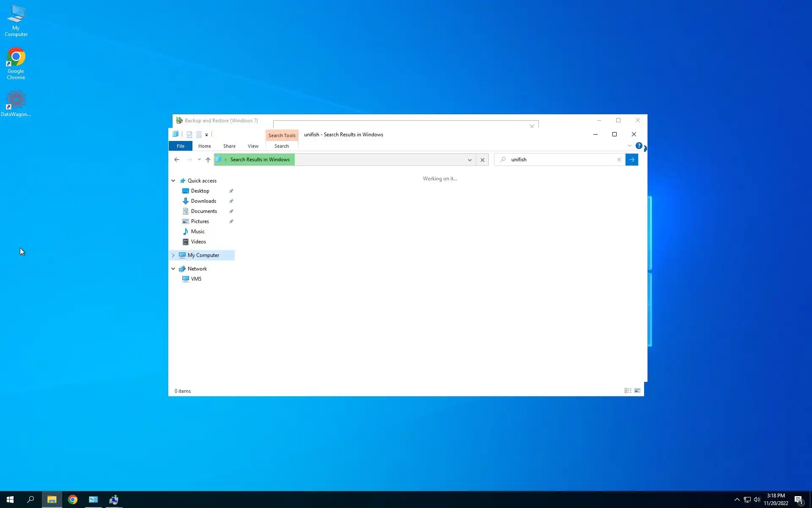Navigate back in File Explorer
Screen dimensions: 812x508
[x=177, y=160]
